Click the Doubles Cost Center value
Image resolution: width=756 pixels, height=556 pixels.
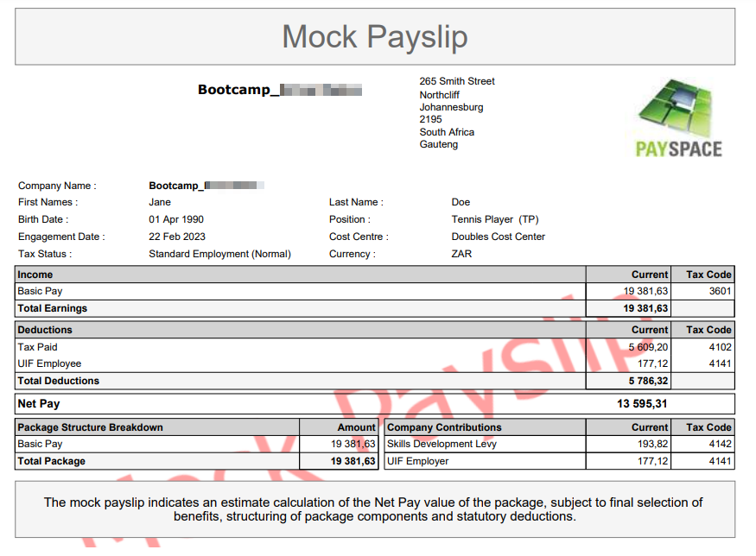[x=498, y=237]
